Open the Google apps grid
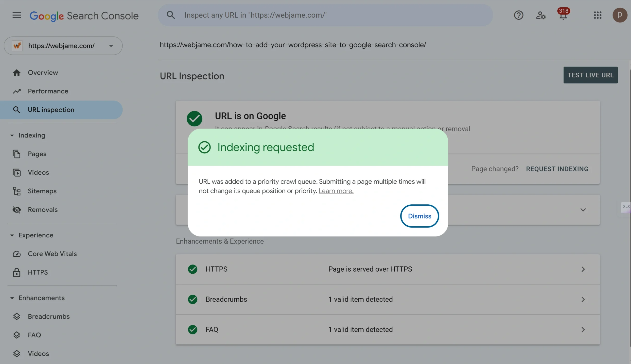Viewport: 631px width, 364px height. click(597, 15)
